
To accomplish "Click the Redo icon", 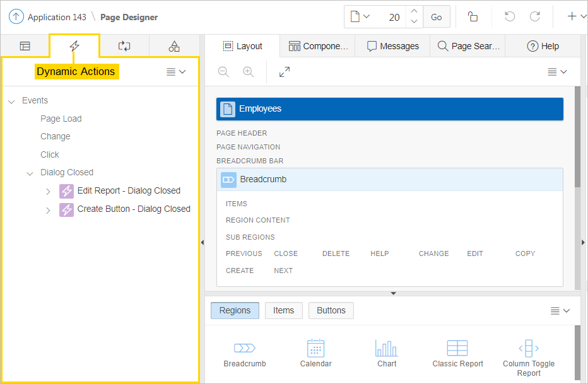I will point(534,17).
